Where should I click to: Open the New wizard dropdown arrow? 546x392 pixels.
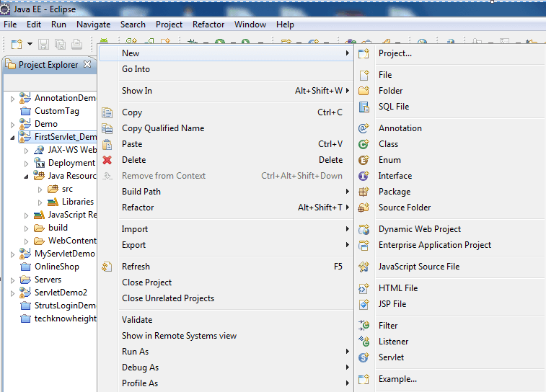(x=30, y=44)
